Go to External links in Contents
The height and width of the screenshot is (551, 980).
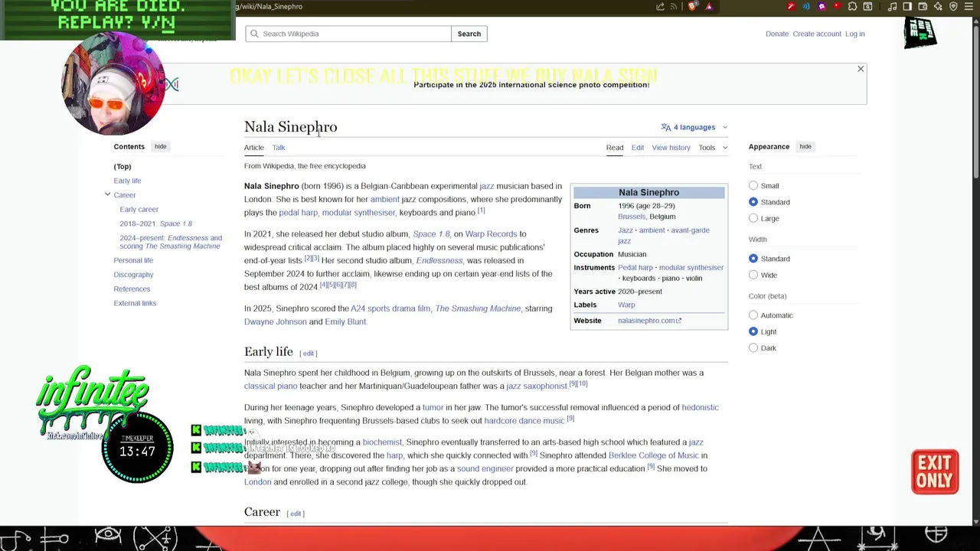point(135,303)
